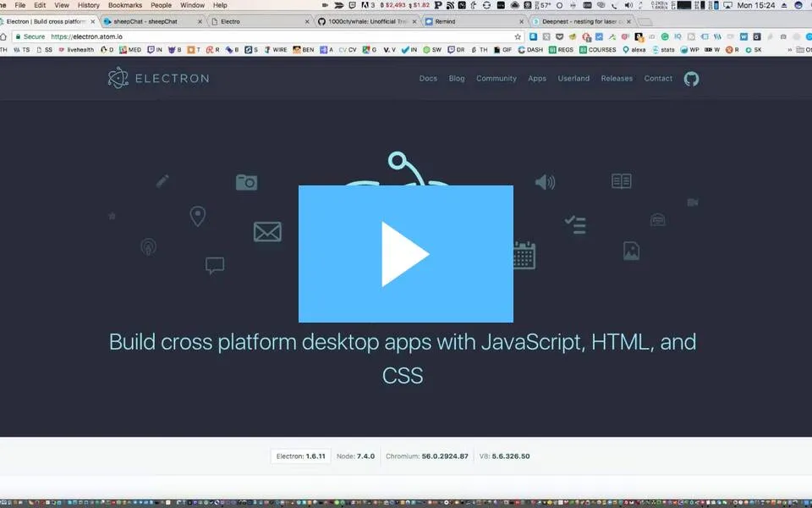Image resolution: width=812 pixels, height=508 pixels.
Task: Switch to the Electro browser tab
Action: coord(259,22)
